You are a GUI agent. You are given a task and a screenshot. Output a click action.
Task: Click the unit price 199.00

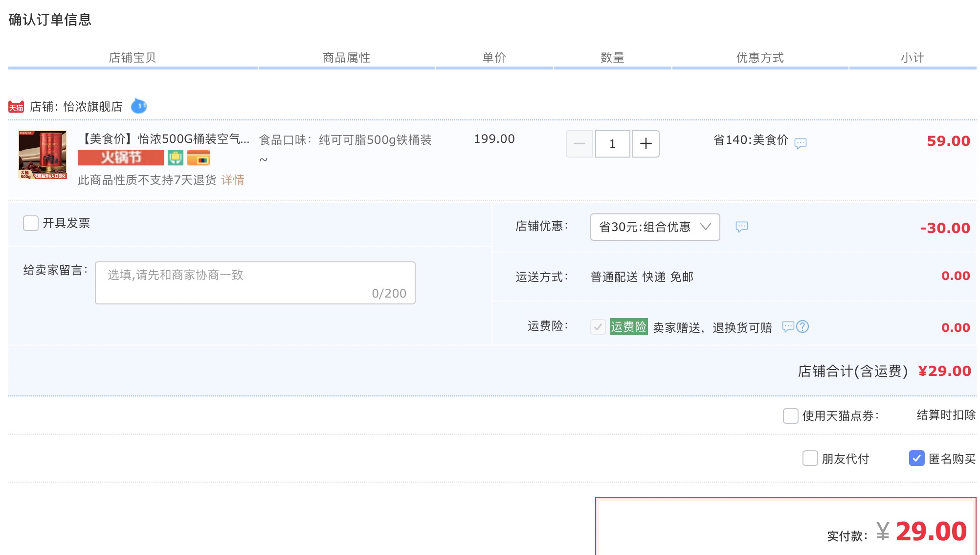[494, 139]
